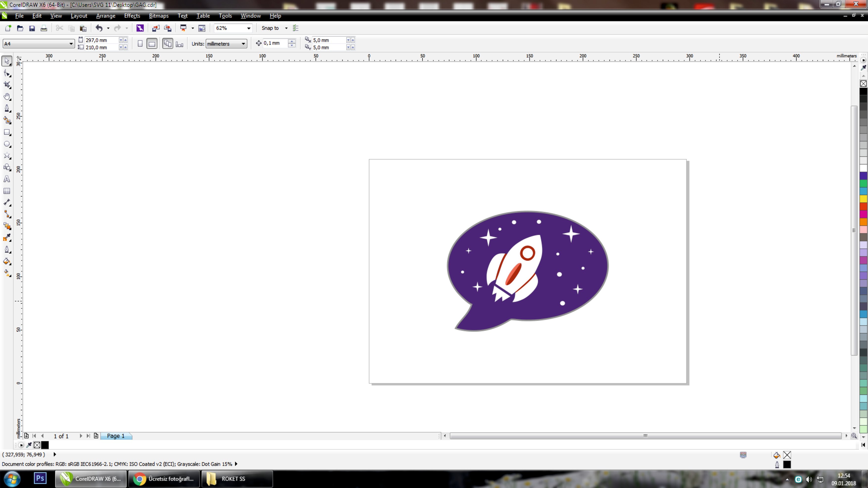Screen dimensions: 868x488
Task: Select the Star polygon tool
Action: pos(7,155)
